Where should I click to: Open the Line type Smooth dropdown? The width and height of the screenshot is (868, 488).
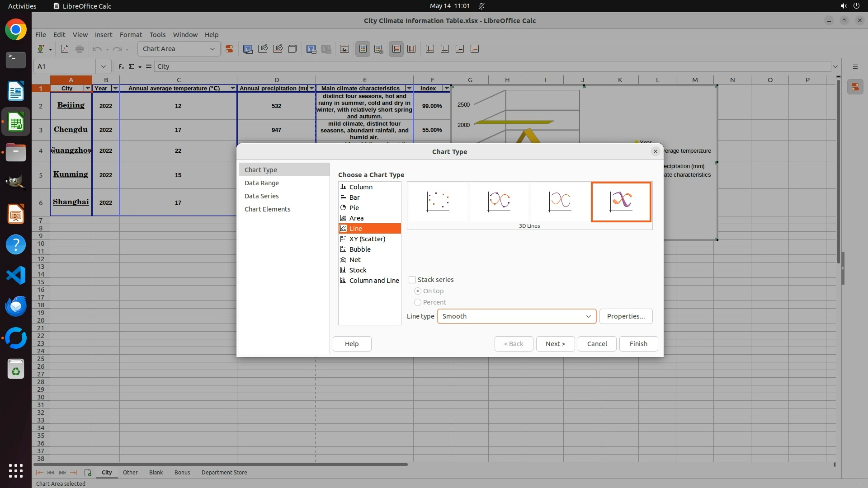pos(516,316)
